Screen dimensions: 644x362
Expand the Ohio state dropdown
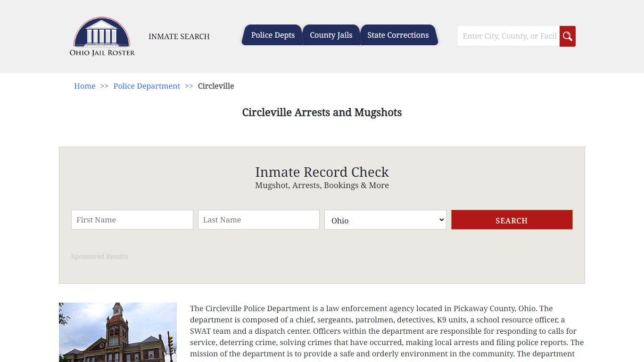coord(385,220)
